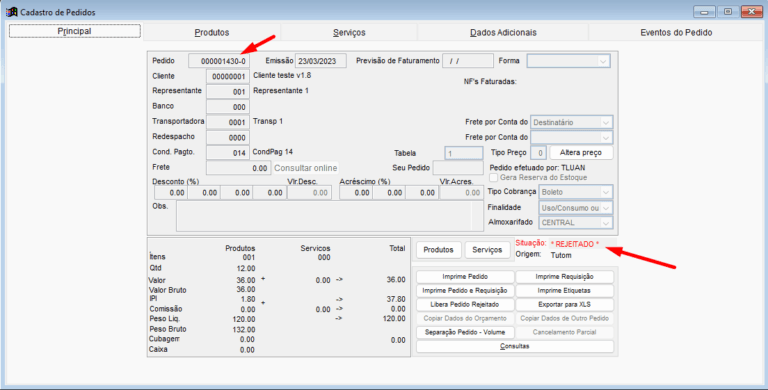Click the Peso Bruto value 132.00
Image resolution: width=768 pixels, height=390 pixels.
[x=244, y=330]
